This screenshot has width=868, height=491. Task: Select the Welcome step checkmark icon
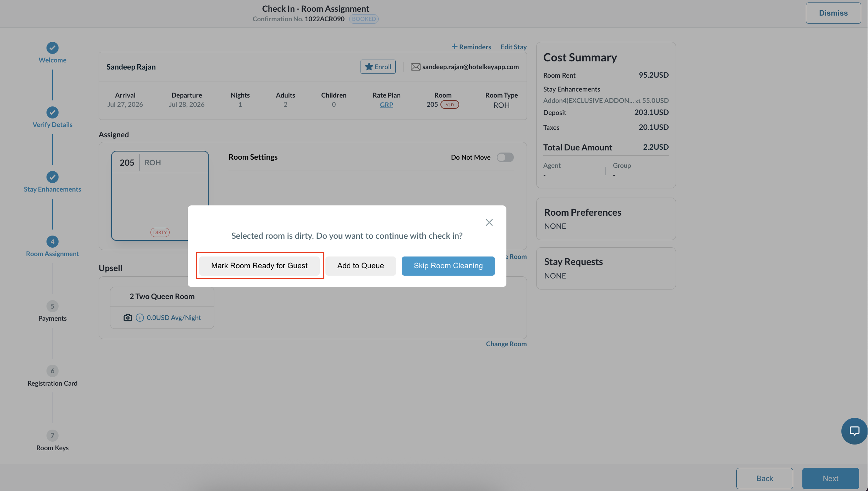tap(53, 48)
